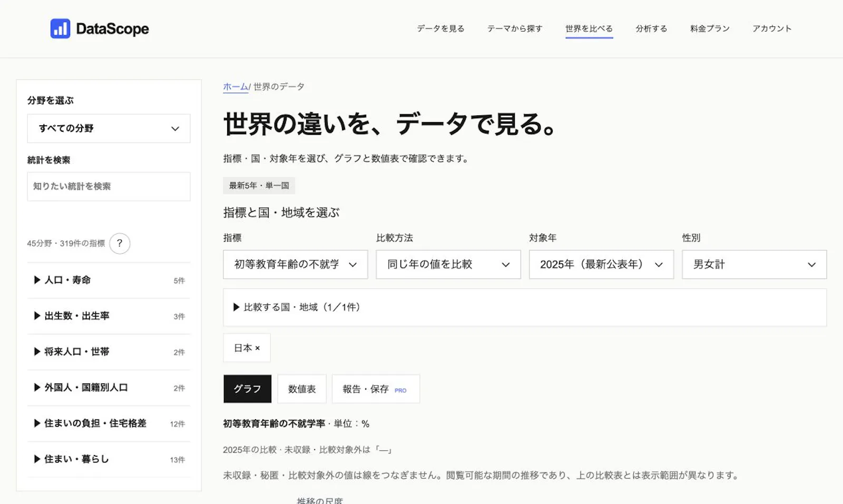Open the アカウント nav item
The image size is (843, 504).
point(772,28)
